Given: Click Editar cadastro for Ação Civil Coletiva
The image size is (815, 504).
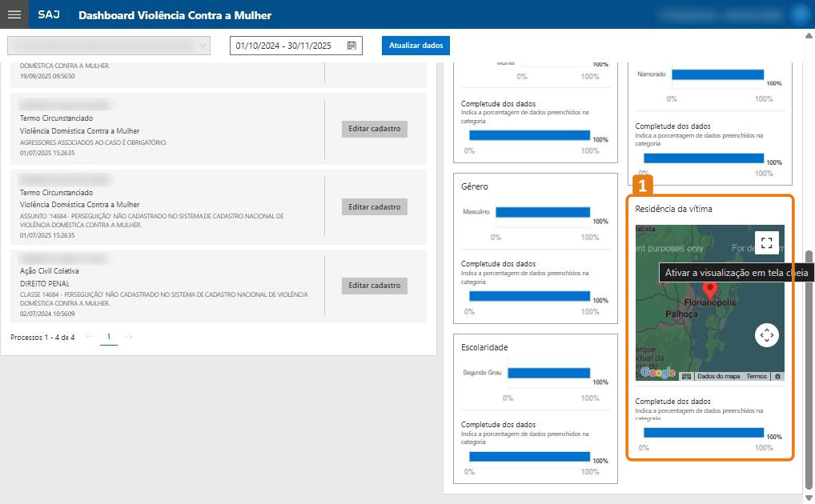Looking at the screenshot, I should [x=374, y=286].
